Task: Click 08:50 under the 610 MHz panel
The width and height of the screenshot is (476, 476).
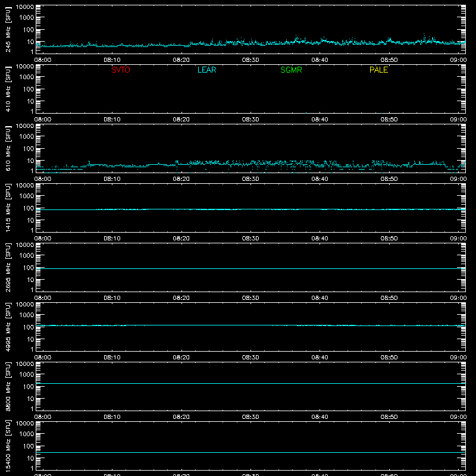Action: (x=389, y=179)
